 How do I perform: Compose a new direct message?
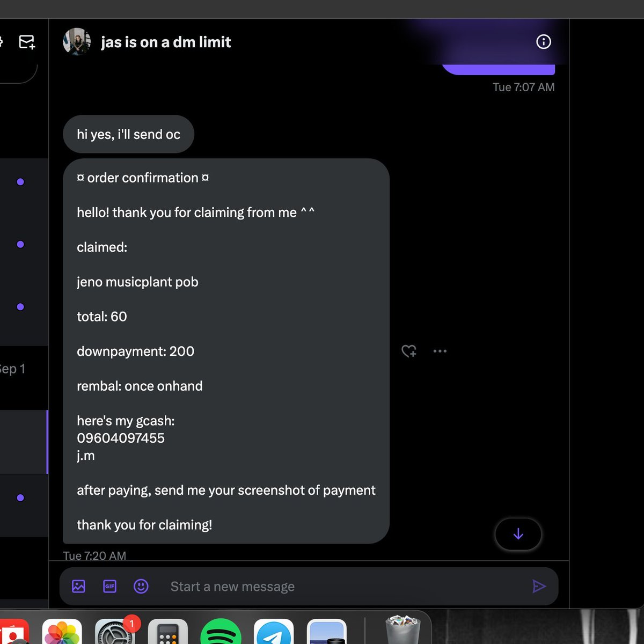coord(27,41)
